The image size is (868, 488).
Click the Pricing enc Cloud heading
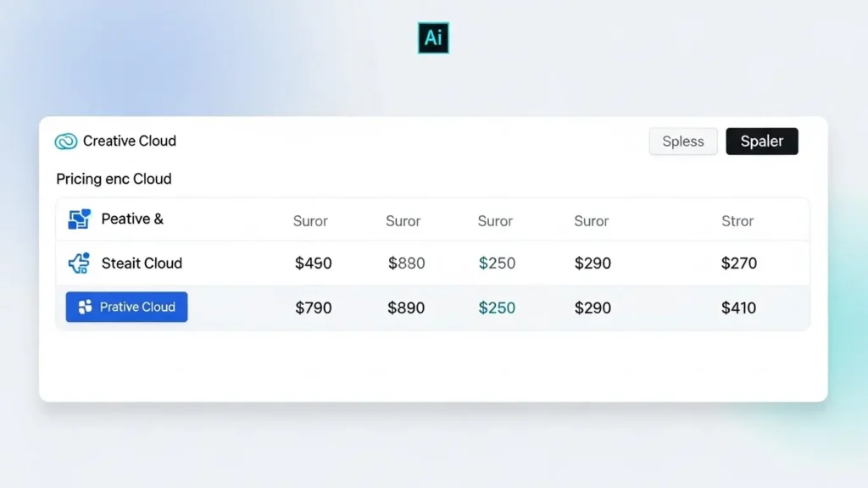[x=114, y=179]
